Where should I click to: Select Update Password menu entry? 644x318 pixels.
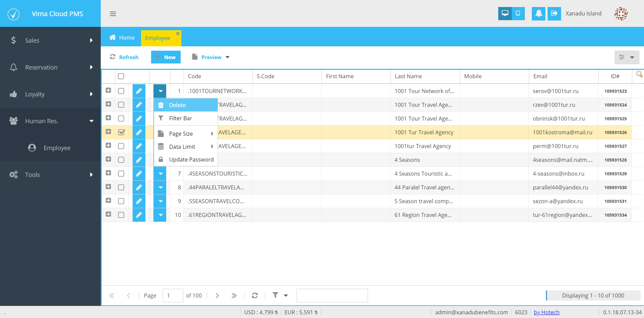click(x=186, y=160)
